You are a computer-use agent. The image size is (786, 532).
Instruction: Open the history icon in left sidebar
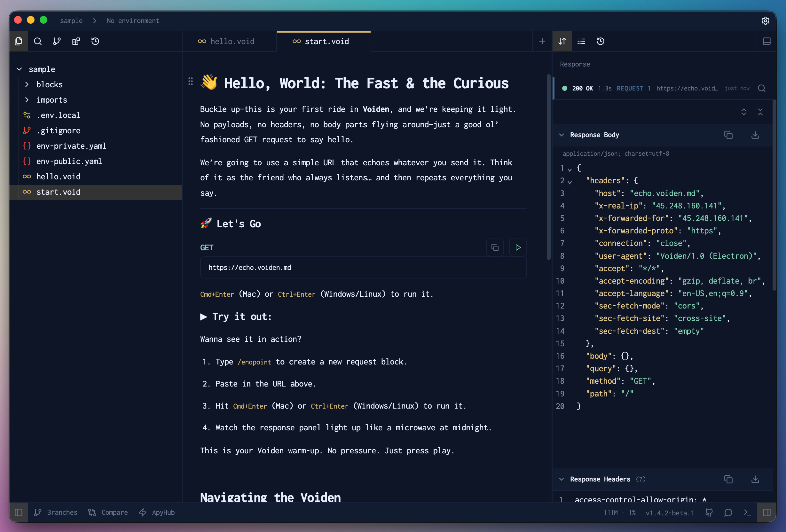[95, 41]
